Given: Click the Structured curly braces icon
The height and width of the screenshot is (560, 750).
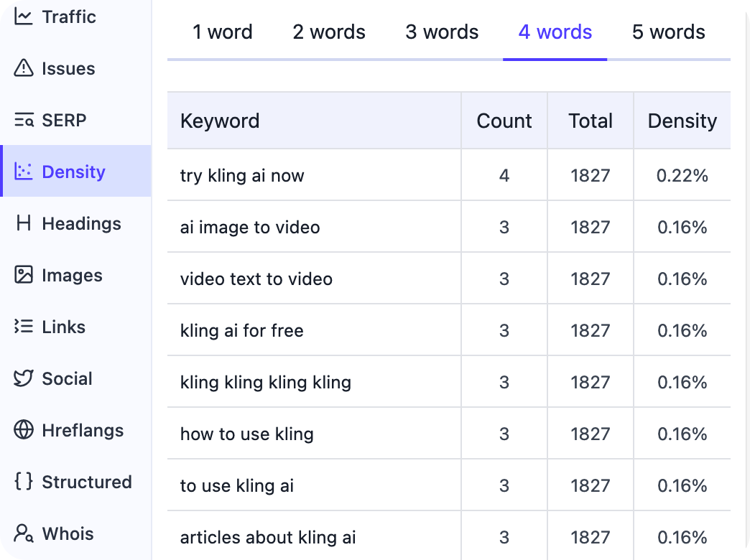Looking at the screenshot, I should (24, 482).
